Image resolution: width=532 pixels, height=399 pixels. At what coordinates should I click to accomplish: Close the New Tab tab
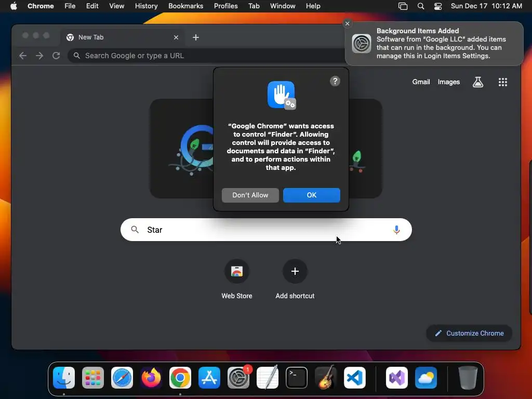pos(176,37)
